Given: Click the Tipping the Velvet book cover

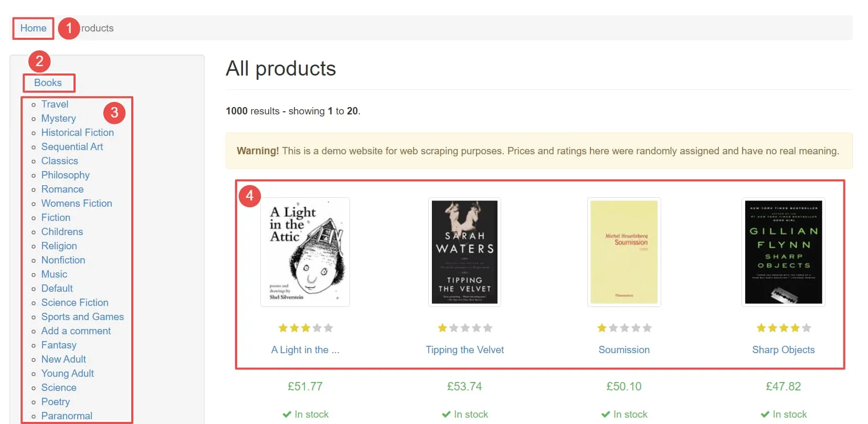Looking at the screenshot, I should pos(464,252).
